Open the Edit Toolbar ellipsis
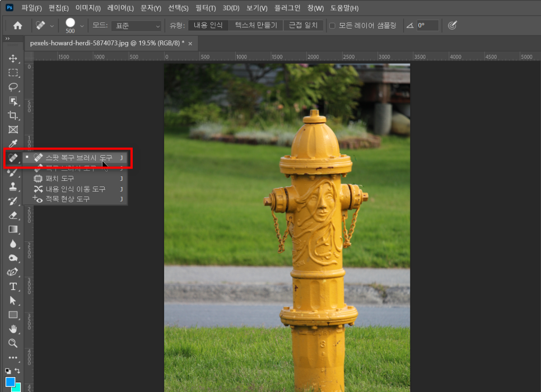This screenshot has height=392, width=541. [13, 357]
